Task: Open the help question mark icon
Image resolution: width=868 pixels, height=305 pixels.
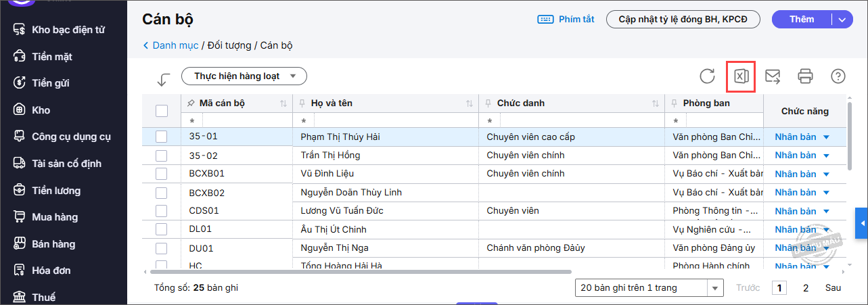Action: (838, 76)
